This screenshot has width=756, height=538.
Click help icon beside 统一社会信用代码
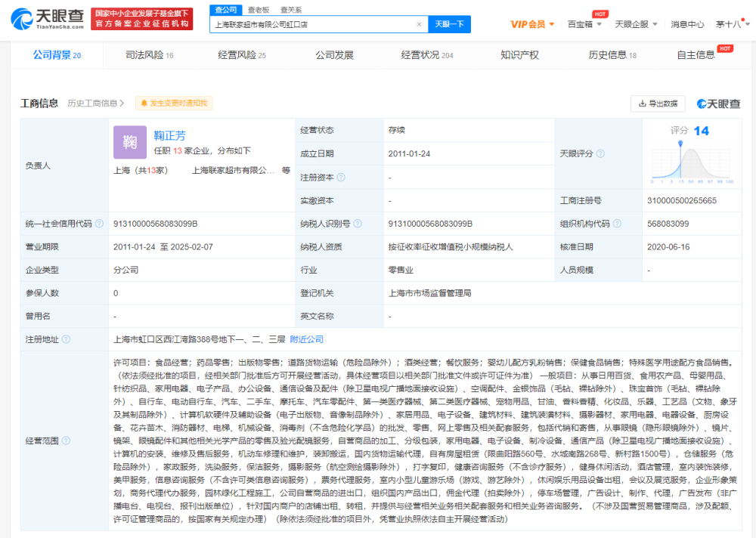point(99,223)
